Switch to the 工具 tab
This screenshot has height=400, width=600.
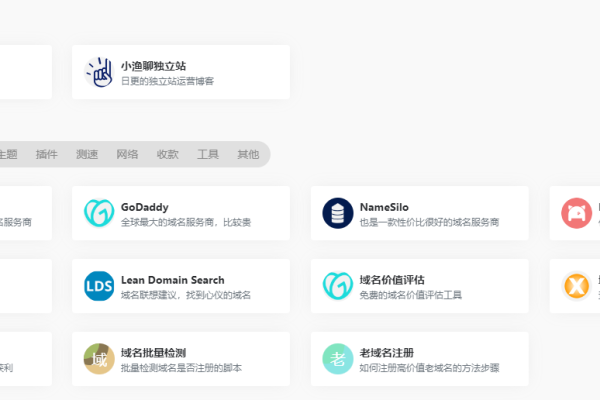pos(208,154)
